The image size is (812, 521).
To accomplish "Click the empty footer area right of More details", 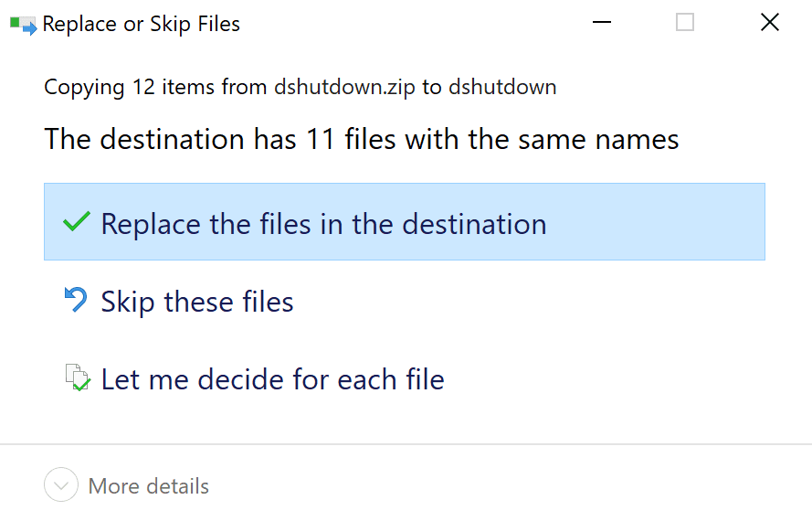I will tap(511, 485).
